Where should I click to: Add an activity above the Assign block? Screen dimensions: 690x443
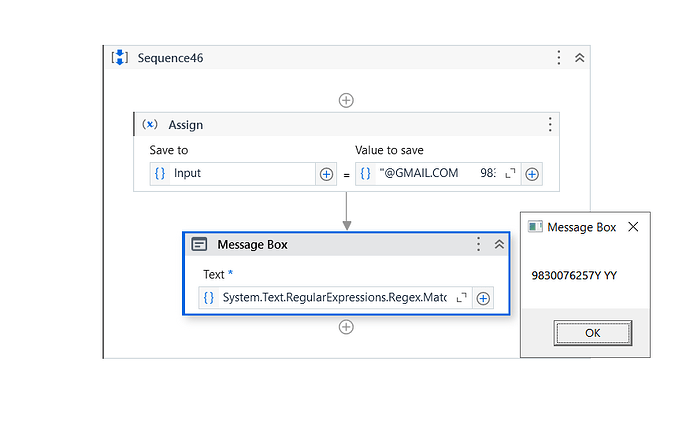pyautogui.click(x=346, y=100)
